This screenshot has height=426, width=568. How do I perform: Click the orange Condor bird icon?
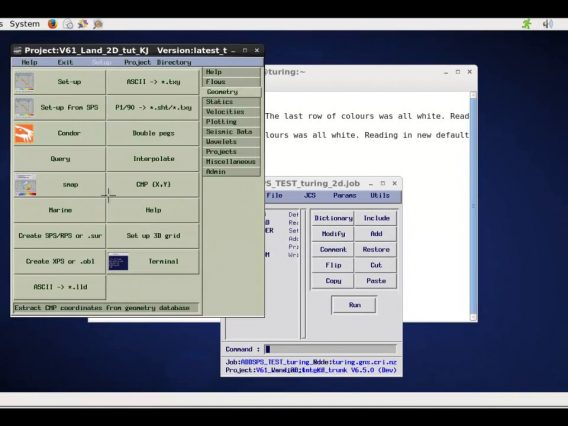24,133
